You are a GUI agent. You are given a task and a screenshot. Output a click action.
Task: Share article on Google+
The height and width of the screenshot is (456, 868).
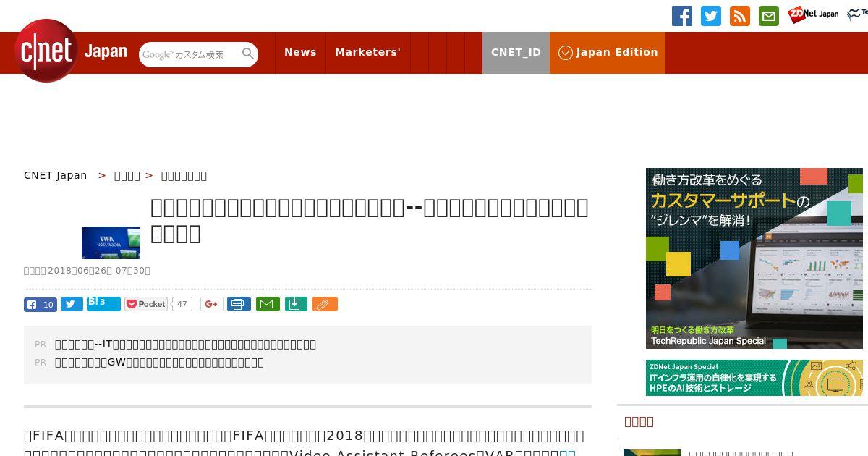pyautogui.click(x=211, y=304)
